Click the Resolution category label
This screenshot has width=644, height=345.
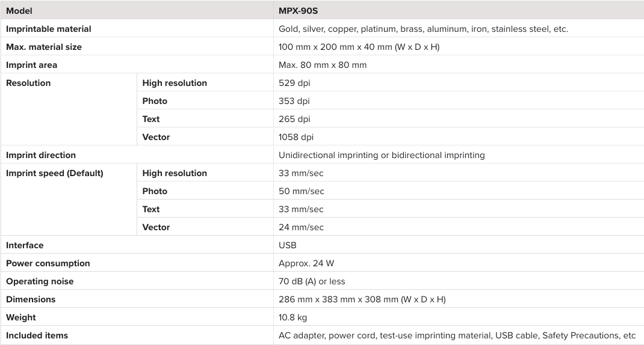(x=28, y=83)
